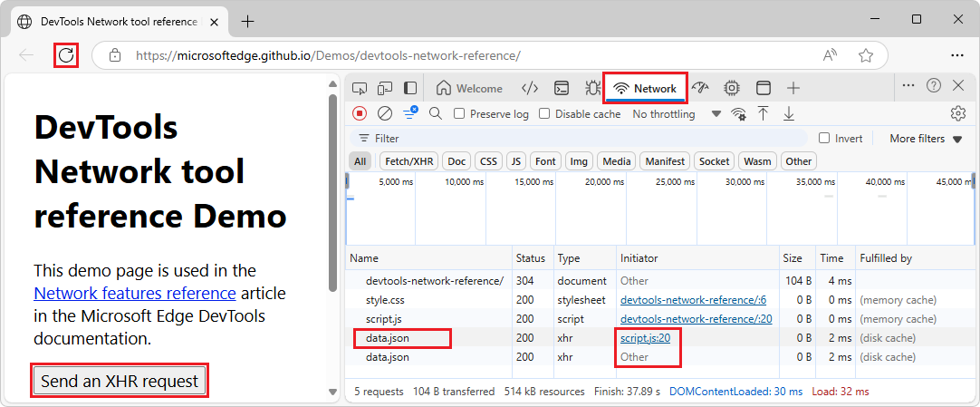The image size is (980, 407).
Task: Open the No throttling dropdown
Action: [x=677, y=114]
